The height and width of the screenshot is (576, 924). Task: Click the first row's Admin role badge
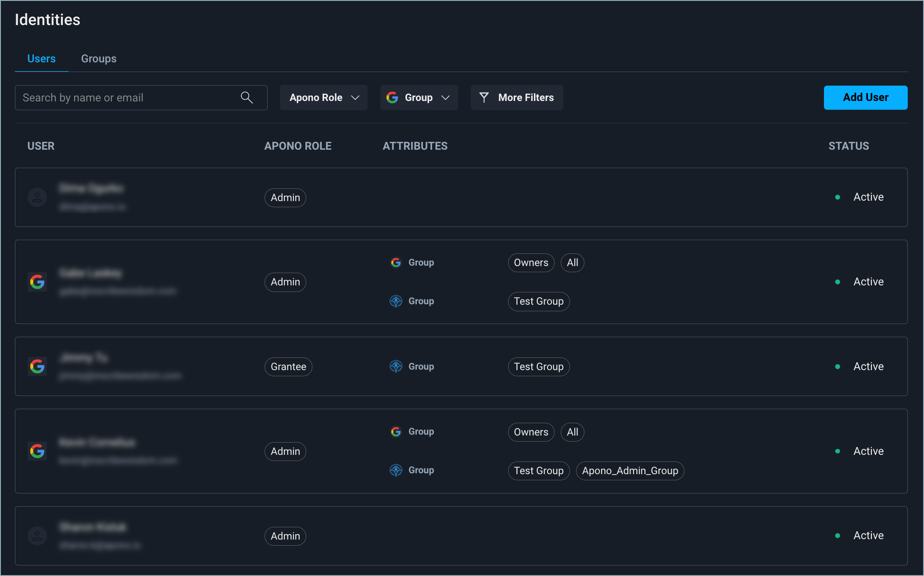pyautogui.click(x=285, y=198)
